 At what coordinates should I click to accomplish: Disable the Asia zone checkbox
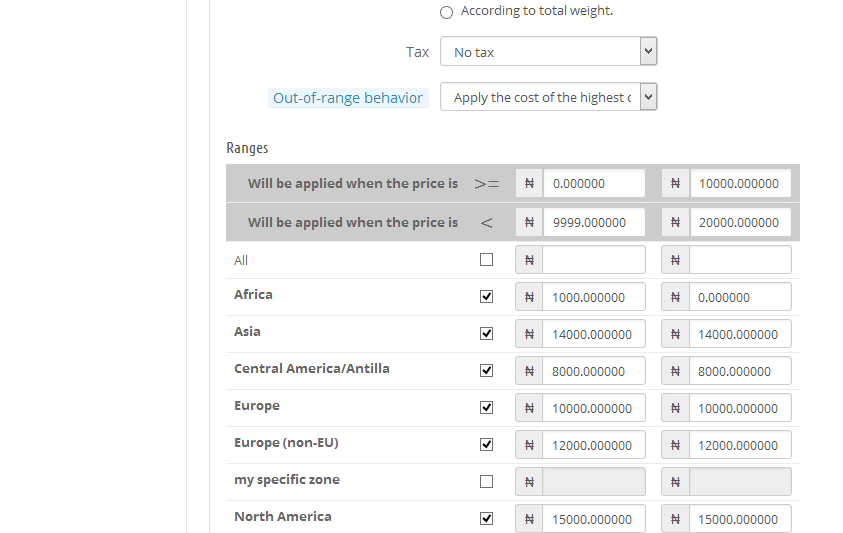tap(487, 334)
